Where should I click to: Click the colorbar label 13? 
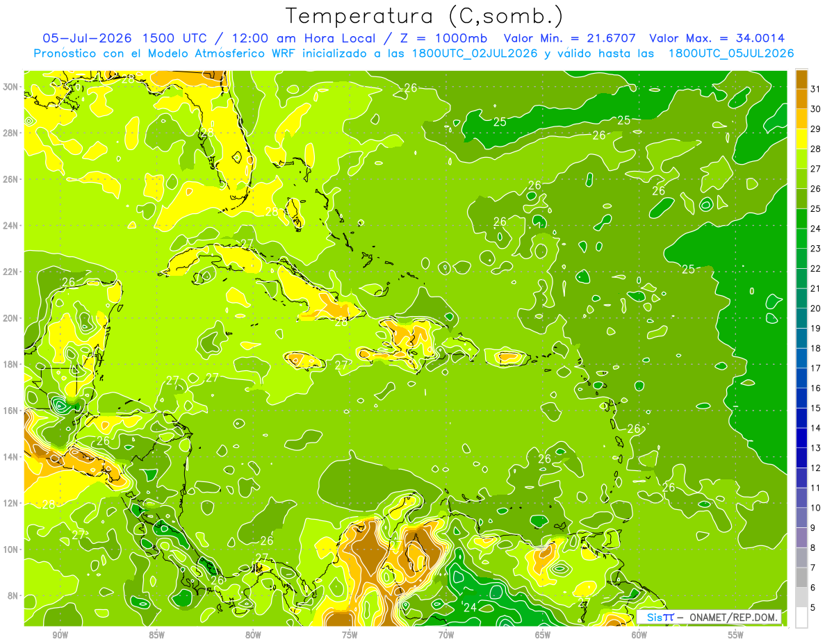(815, 448)
